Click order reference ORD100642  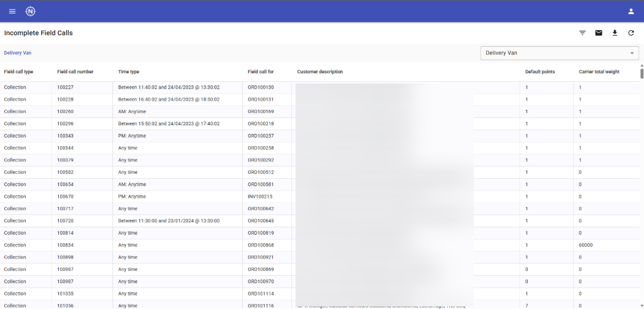[261, 208]
